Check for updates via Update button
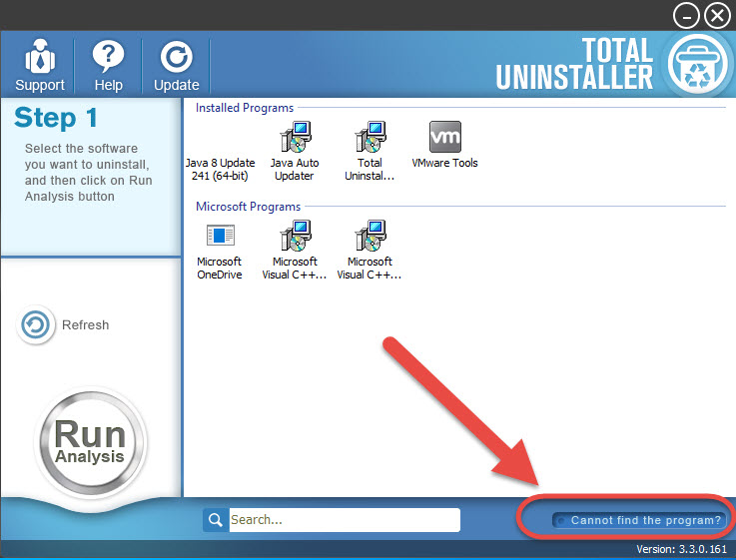The height and width of the screenshot is (560, 736). pyautogui.click(x=177, y=65)
